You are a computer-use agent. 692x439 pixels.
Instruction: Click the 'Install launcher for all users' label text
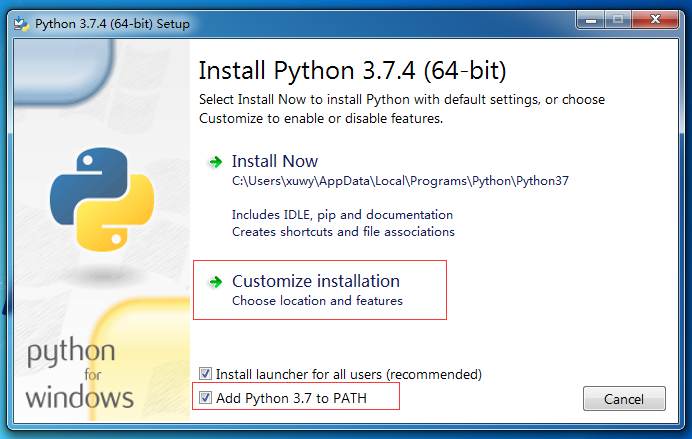(x=349, y=374)
